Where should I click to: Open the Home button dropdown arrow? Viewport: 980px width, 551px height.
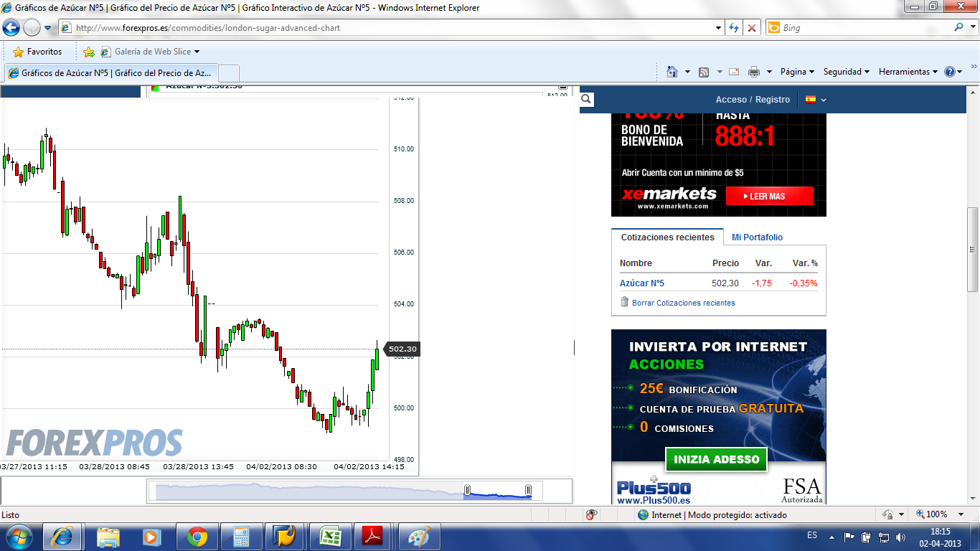point(687,72)
